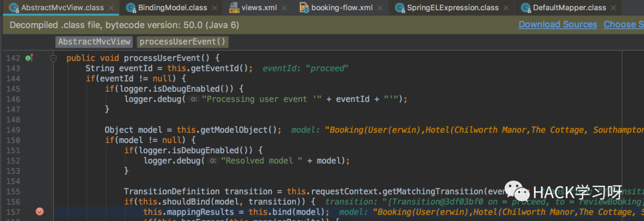Image resolution: width=644 pixels, height=221 pixels.
Task: Close the AbstractMvcView.class tab
Action: (x=112, y=8)
